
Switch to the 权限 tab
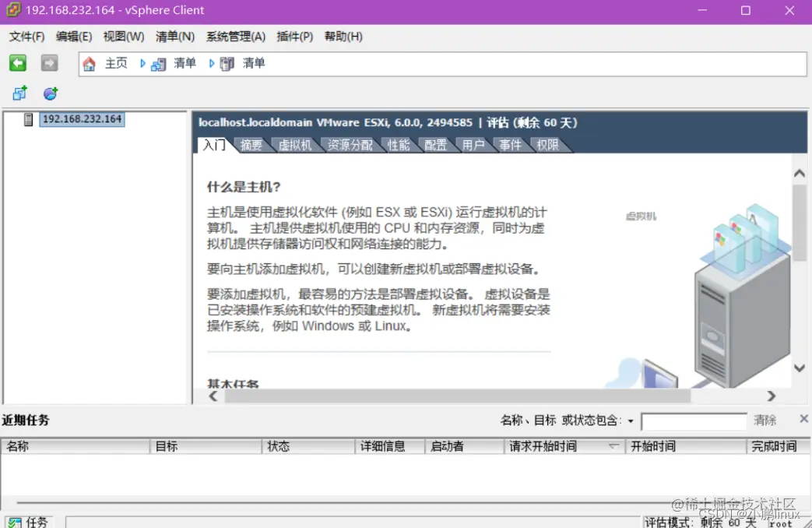point(547,145)
